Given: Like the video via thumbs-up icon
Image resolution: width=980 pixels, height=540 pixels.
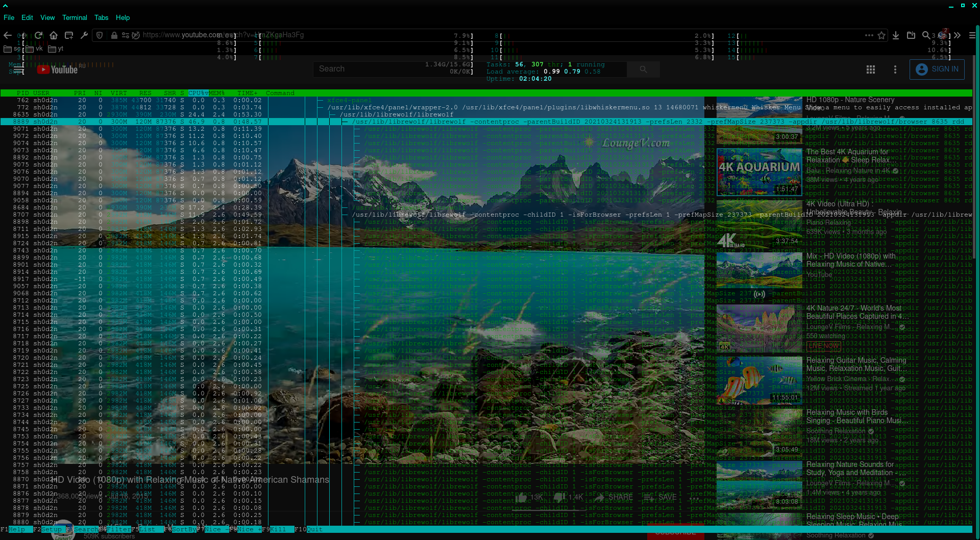Looking at the screenshot, I should [x=522, y=497].
